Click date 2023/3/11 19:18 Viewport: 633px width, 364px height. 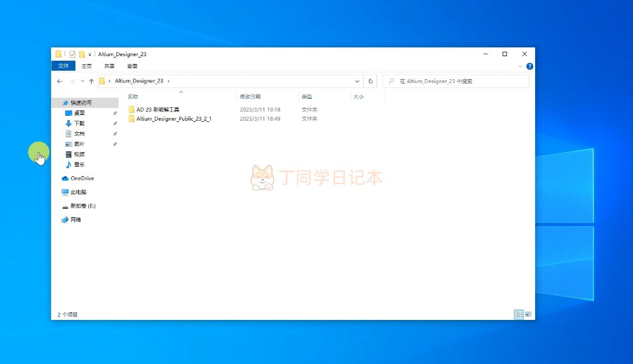pyautogui.click(x=260, y=109)
